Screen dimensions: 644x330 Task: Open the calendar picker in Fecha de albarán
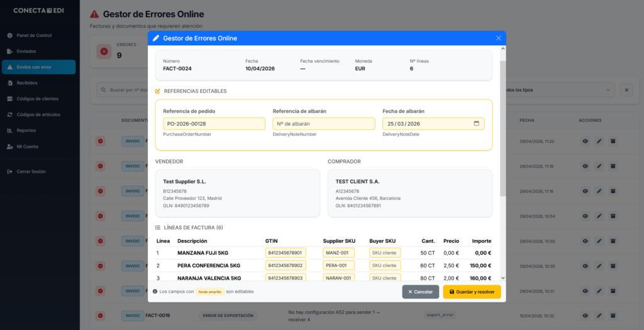click(x=477, y=124)
